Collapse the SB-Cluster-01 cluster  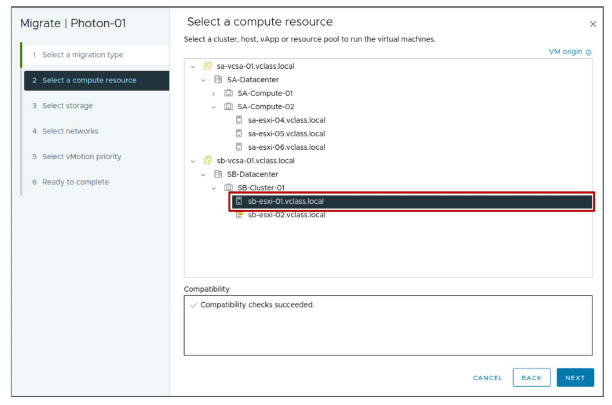point(213,188)
